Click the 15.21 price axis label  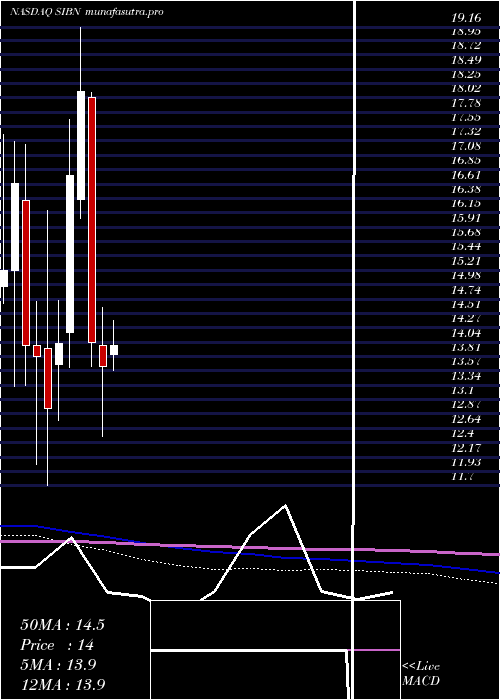466,262
